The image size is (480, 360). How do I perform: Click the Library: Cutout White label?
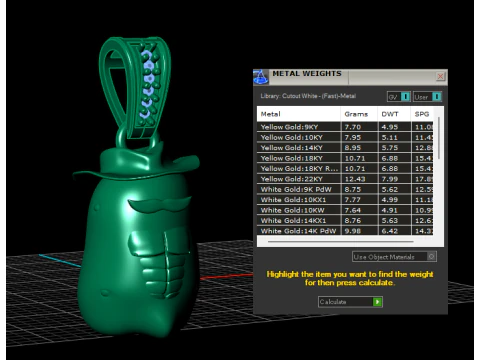point(308,96)
